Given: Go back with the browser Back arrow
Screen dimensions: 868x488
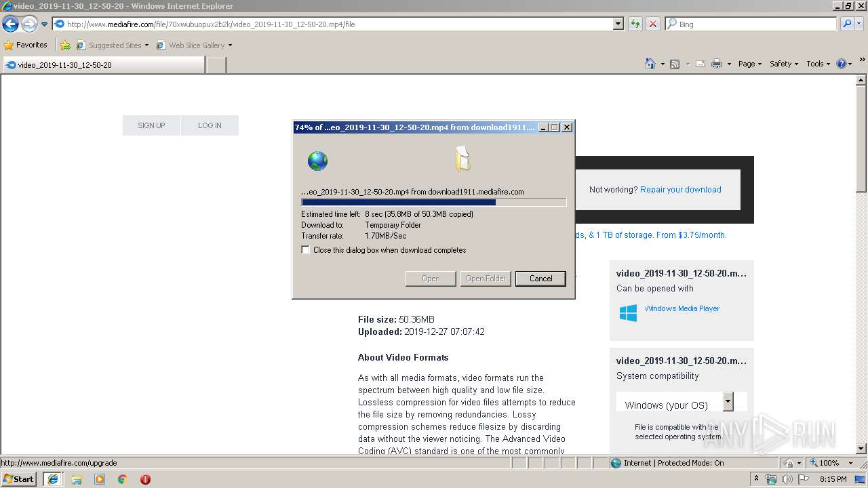Looking at the screenshot, I should pos(10,24).
